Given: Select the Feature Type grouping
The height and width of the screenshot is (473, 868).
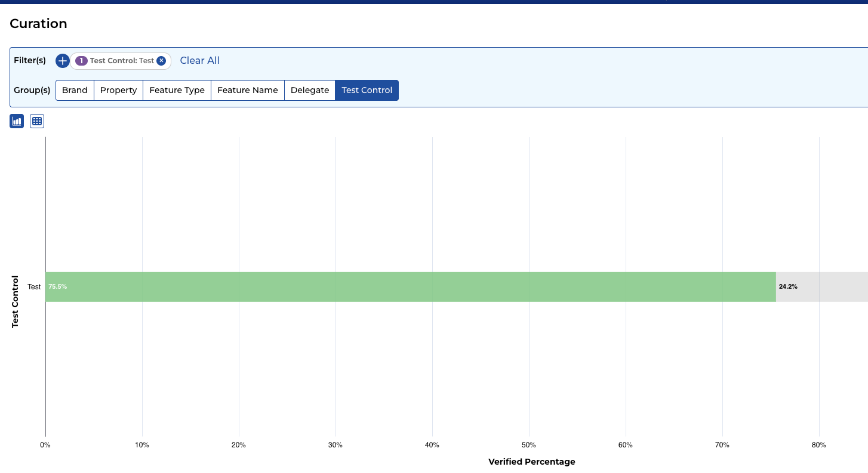Looking at the screenshot, I should coord(177,90).
